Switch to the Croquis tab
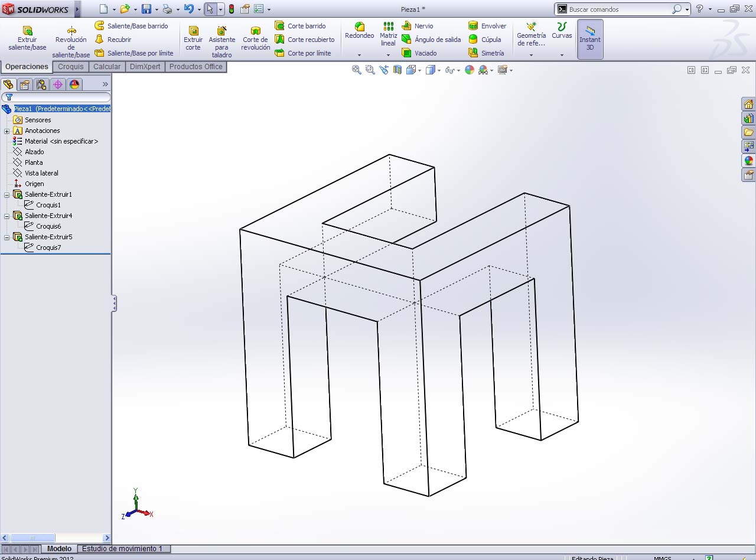The height and width of the screenshot is (560, 756). 71,67
